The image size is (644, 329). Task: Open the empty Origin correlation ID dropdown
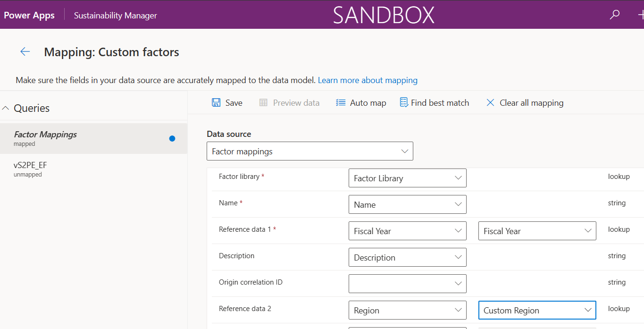(x=408, y=284)
